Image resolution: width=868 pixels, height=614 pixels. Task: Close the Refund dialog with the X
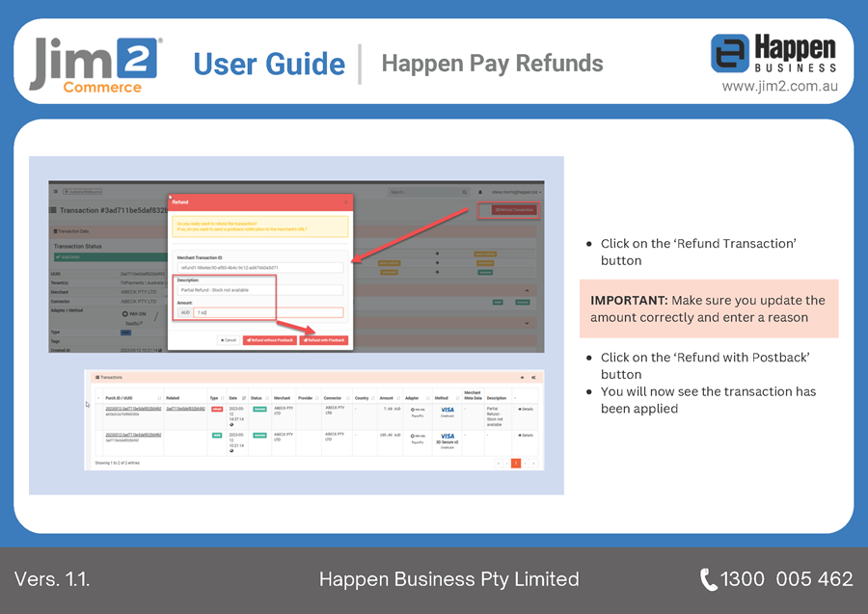(x=346, y=202)
